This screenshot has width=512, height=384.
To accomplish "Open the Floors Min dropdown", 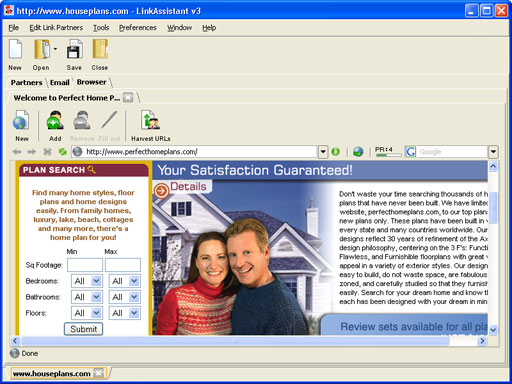I will coord(87,313).
